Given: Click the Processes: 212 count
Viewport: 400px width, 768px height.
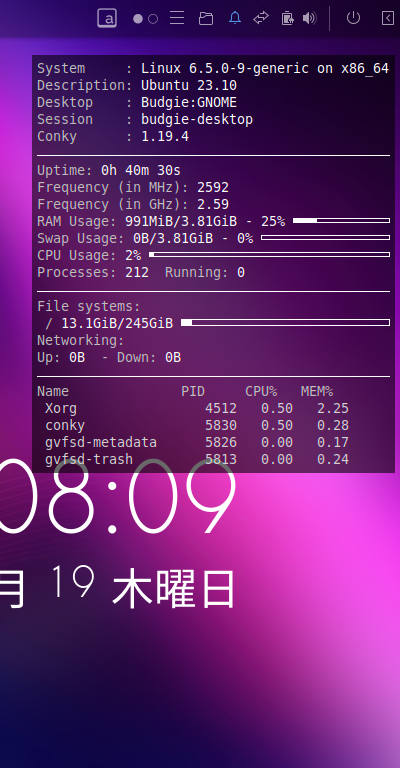Looking at the screenshot, I should 93,272.
